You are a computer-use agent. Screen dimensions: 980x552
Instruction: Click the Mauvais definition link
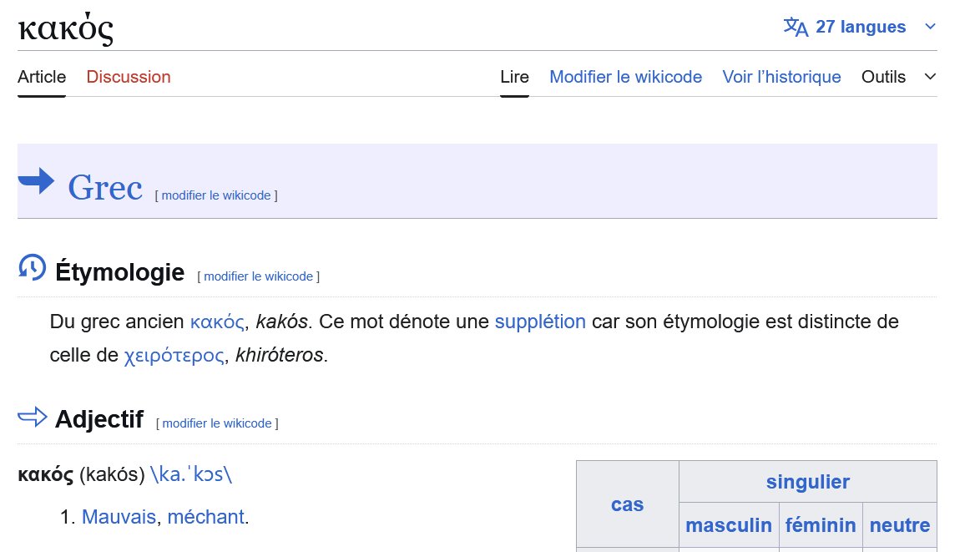point(119,517)
